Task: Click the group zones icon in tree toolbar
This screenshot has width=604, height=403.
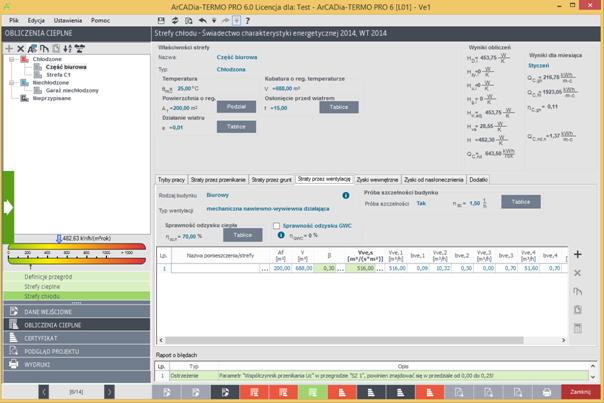Action: pyautogui.click(x=80, y=49)
